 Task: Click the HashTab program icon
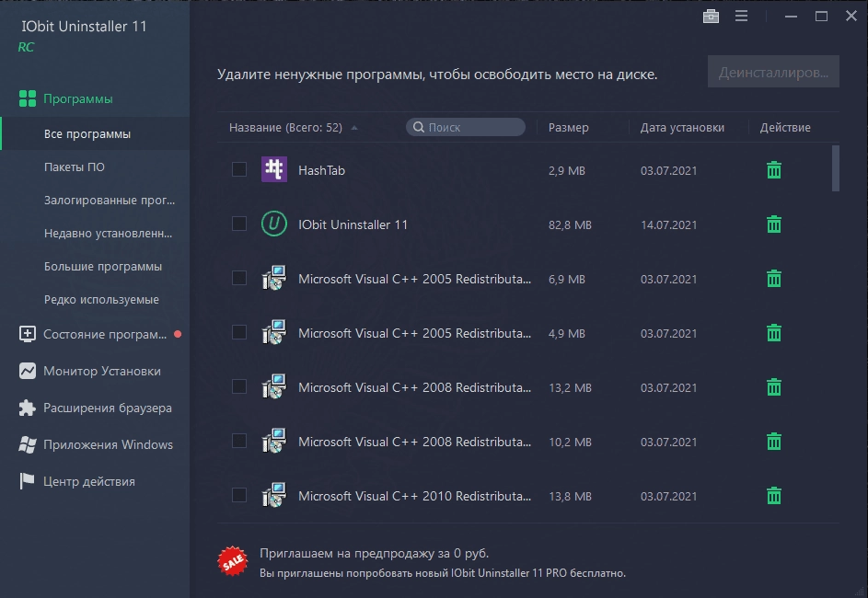274,169
